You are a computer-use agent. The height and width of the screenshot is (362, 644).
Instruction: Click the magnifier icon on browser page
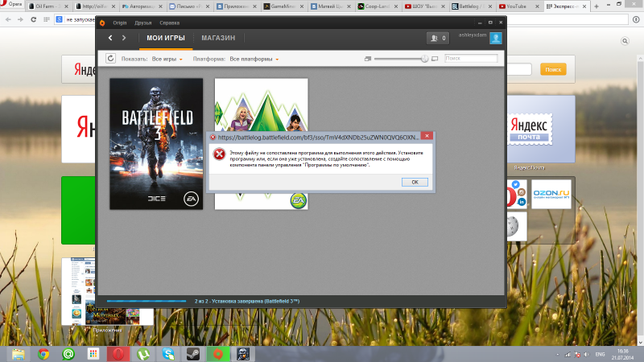tap(625, 41)
